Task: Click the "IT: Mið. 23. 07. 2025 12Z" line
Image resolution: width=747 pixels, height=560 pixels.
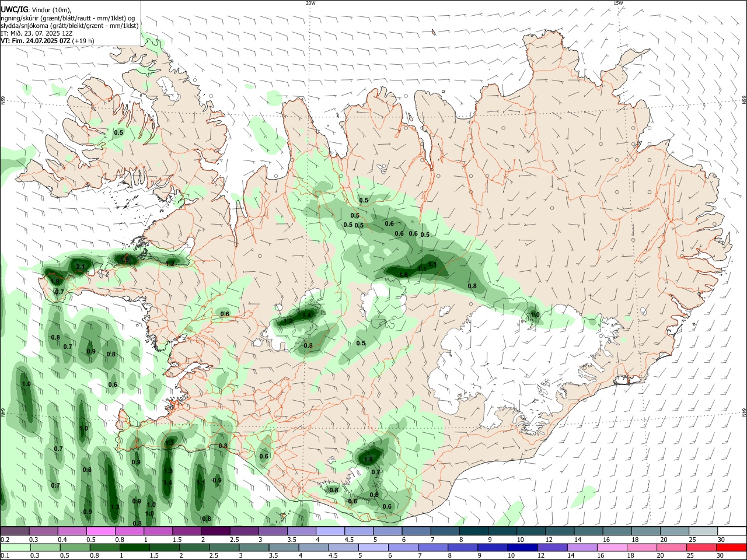Action: pyautogui.click(x=36, y=33)
